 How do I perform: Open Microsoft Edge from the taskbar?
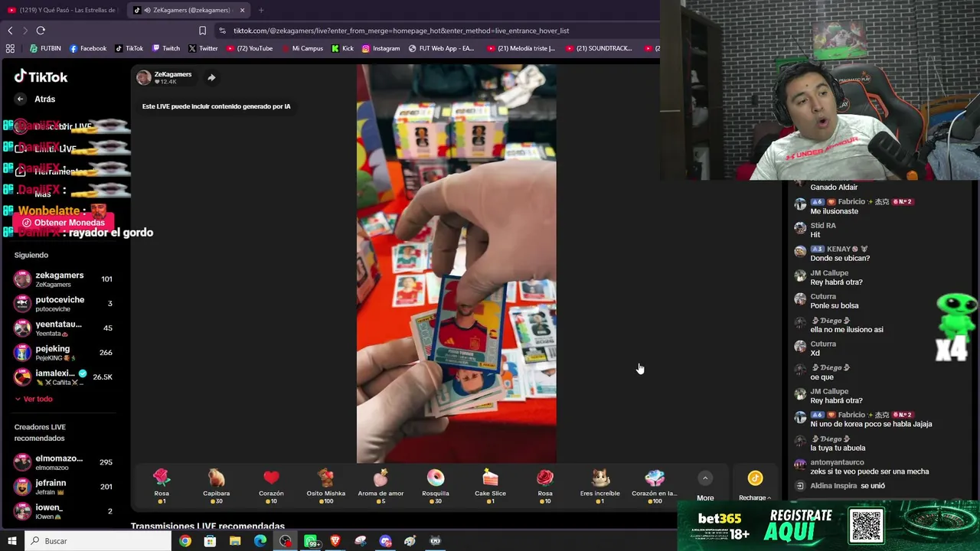pyautogui.click(x=260, y=541)
